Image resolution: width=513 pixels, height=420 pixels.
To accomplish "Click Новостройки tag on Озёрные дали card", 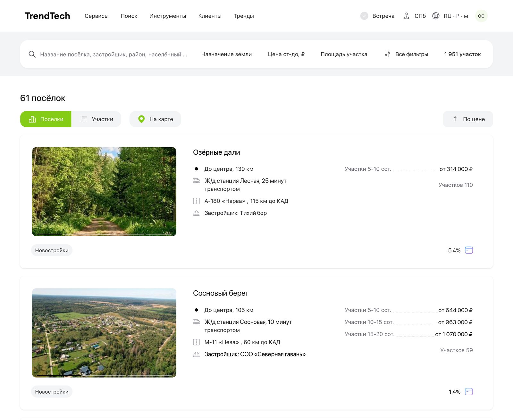I will (x=52, y=250).
